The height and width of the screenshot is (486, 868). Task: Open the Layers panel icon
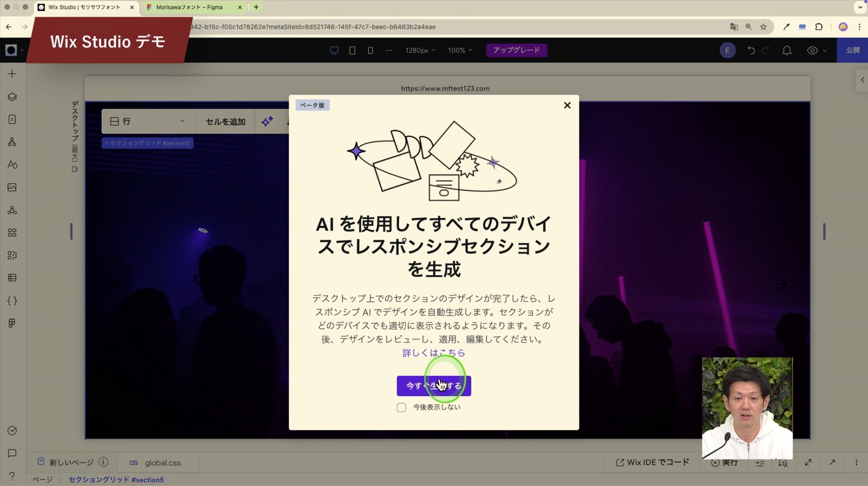[12, 97]
